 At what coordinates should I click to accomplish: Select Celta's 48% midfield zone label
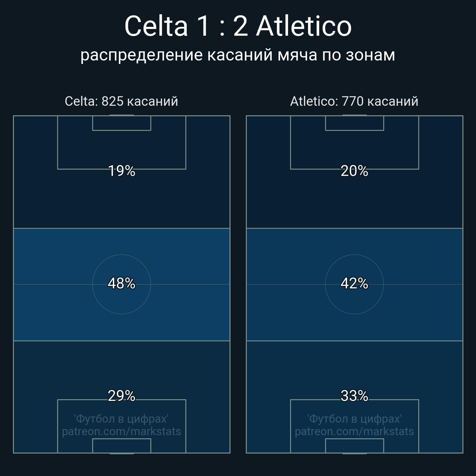pyautogui.click(x=121, y=283)
